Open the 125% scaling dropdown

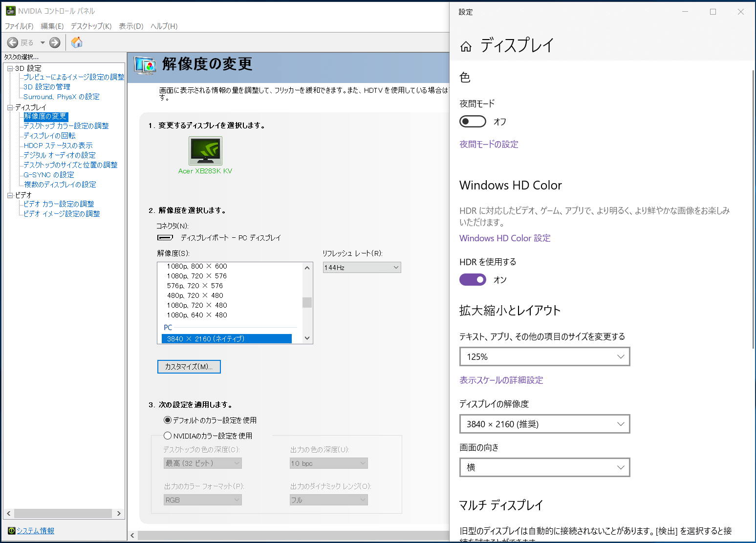545,356
